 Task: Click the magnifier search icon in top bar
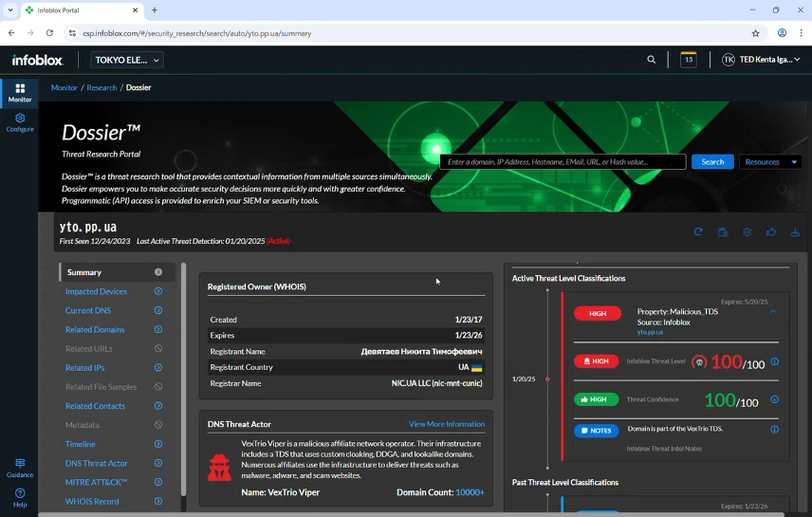point(651,60)
